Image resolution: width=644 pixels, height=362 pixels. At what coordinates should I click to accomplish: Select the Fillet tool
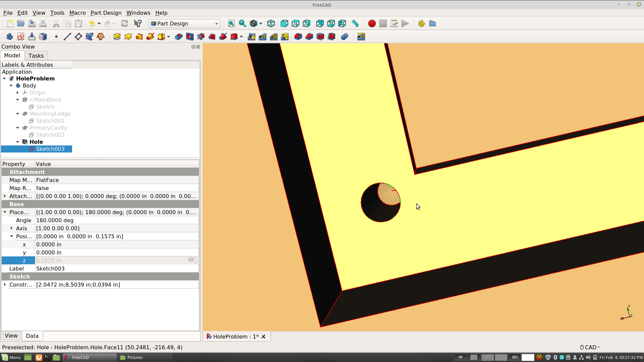pyautogui.click(x=298, y=37)
